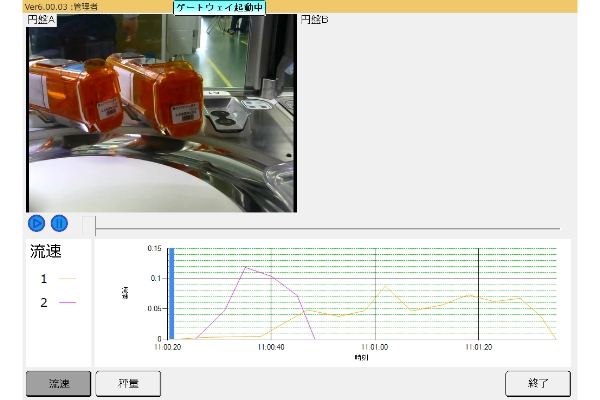Image resolution: width=600 pixels, height=400 pixels.
Task: Click legend series 1 yellow line
Action: pos(67,279)
